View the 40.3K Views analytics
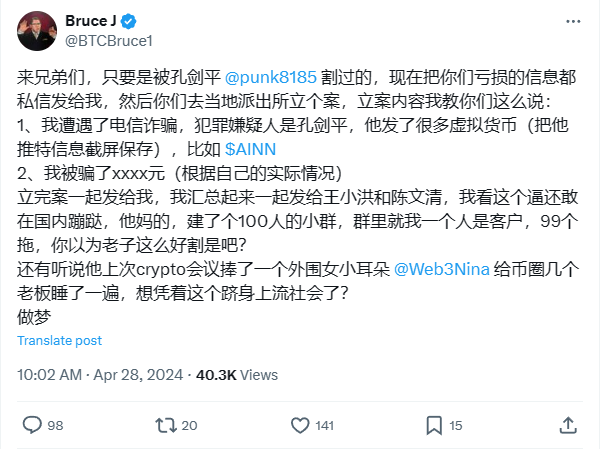 (237, 375)
